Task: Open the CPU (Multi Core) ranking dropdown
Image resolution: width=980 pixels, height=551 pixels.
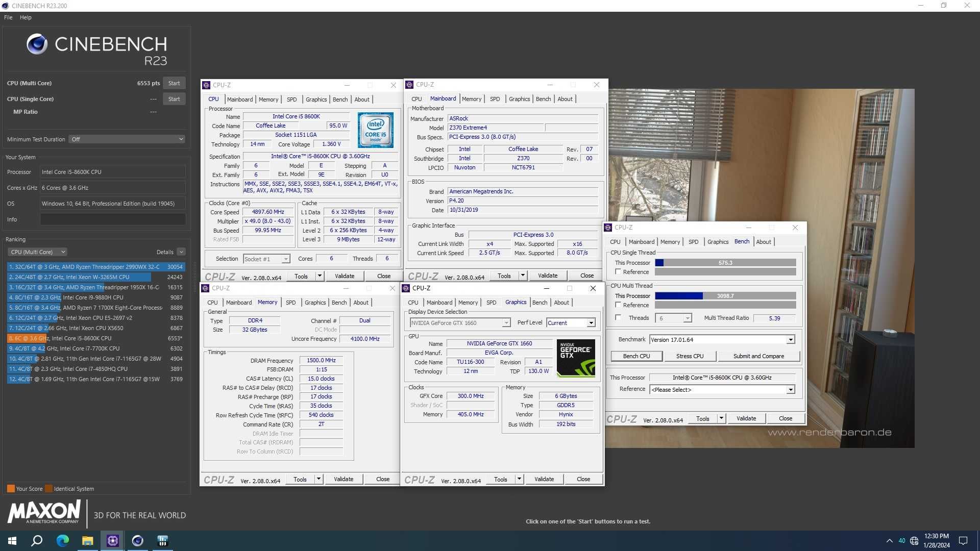Action: click(37, 252)
